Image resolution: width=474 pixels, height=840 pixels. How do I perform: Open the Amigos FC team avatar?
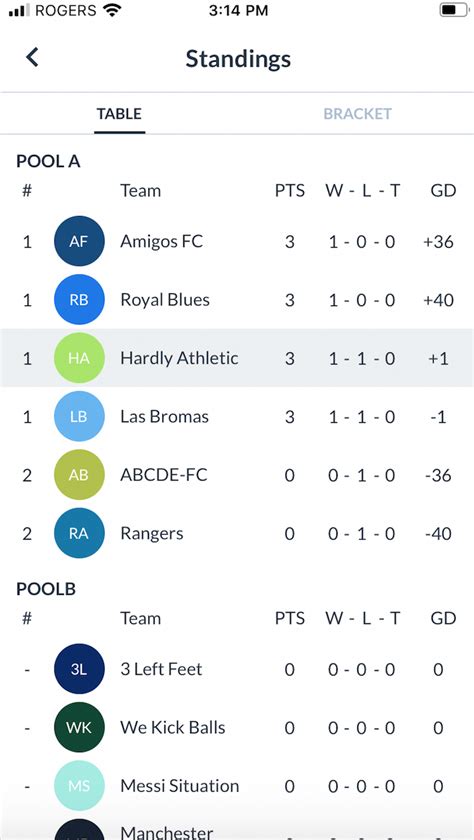79,241
